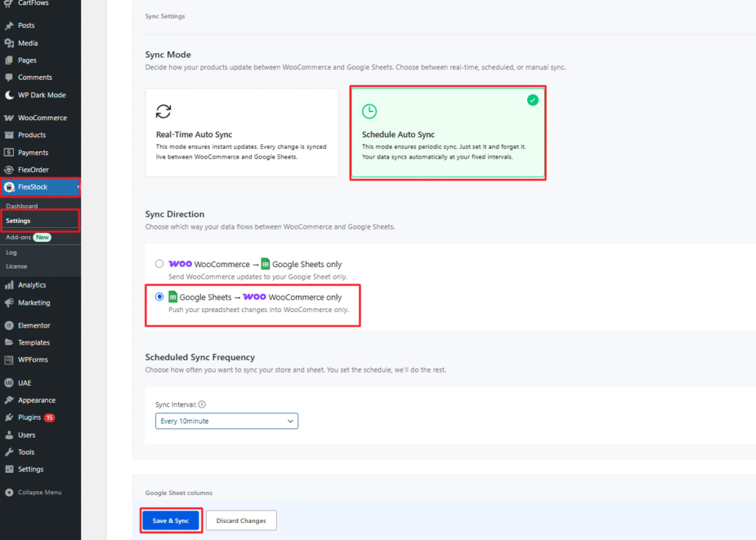The height and width of the screenshot is (540, 756).
Task: Click the New badge beside Add-ons
Action: (42, 238)
